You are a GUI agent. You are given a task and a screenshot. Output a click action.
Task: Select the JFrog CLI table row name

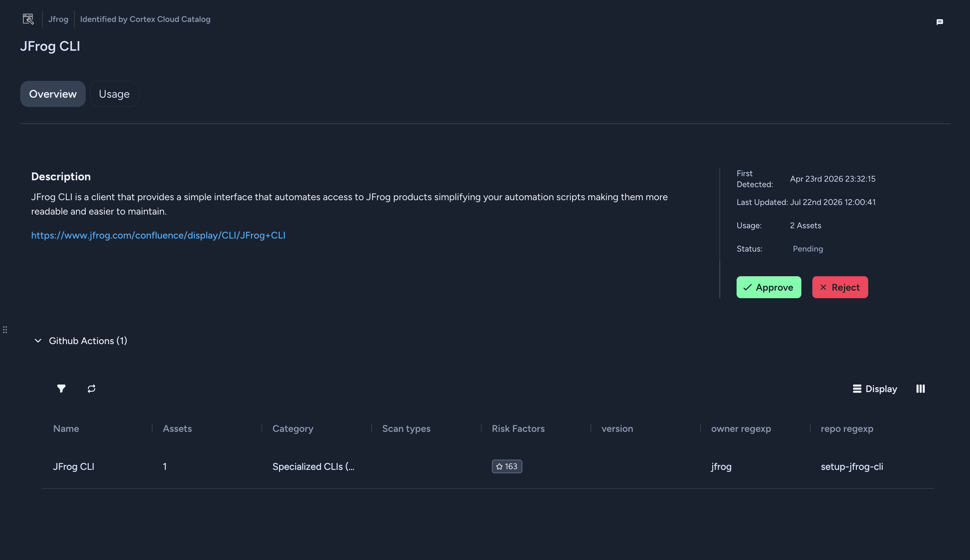pos(73,466)
